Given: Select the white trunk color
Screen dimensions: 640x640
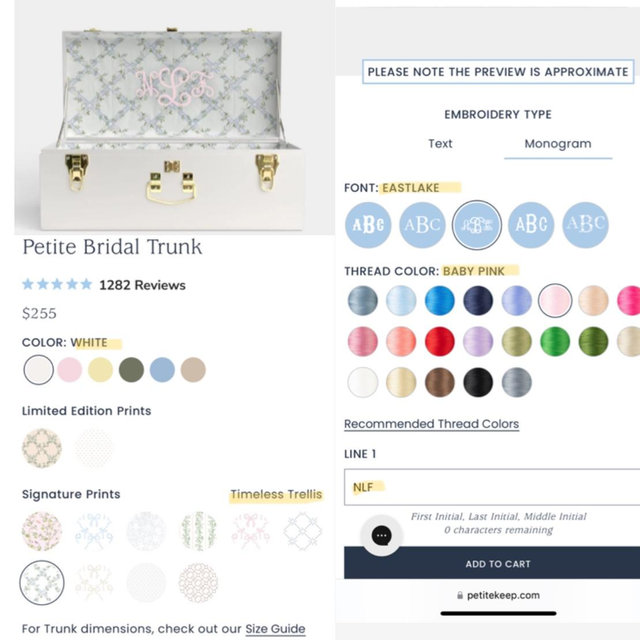Looking at the screenshot, I should point(38,370).
